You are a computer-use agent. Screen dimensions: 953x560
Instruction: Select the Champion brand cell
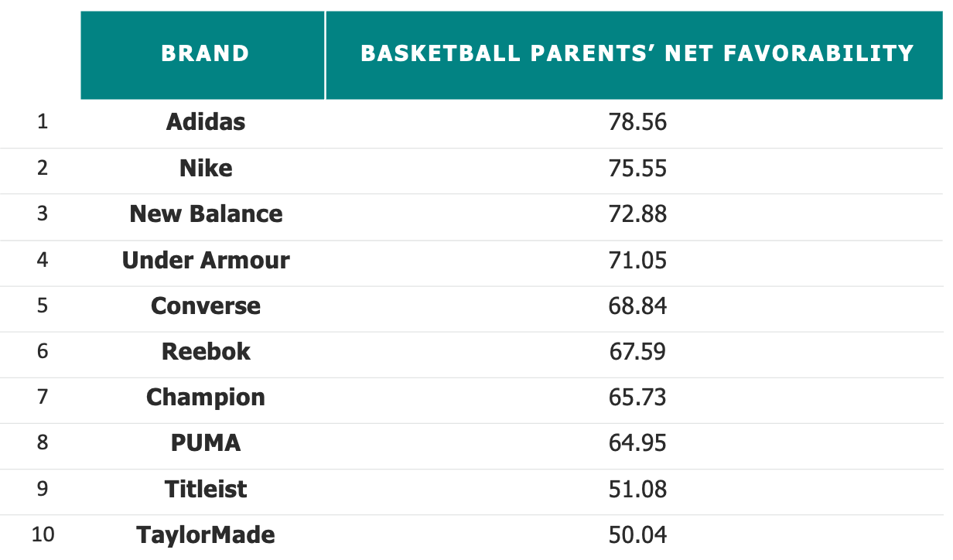pyautogui.click(x=206, y=398)
